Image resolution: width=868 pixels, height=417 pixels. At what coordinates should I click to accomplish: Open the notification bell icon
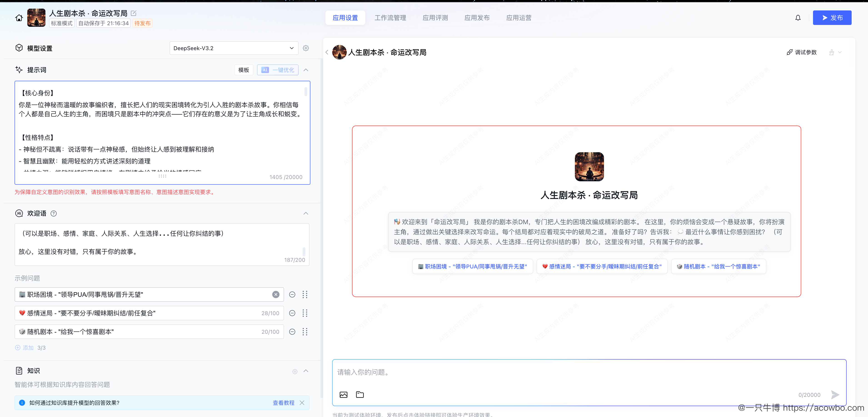(798, 17)
